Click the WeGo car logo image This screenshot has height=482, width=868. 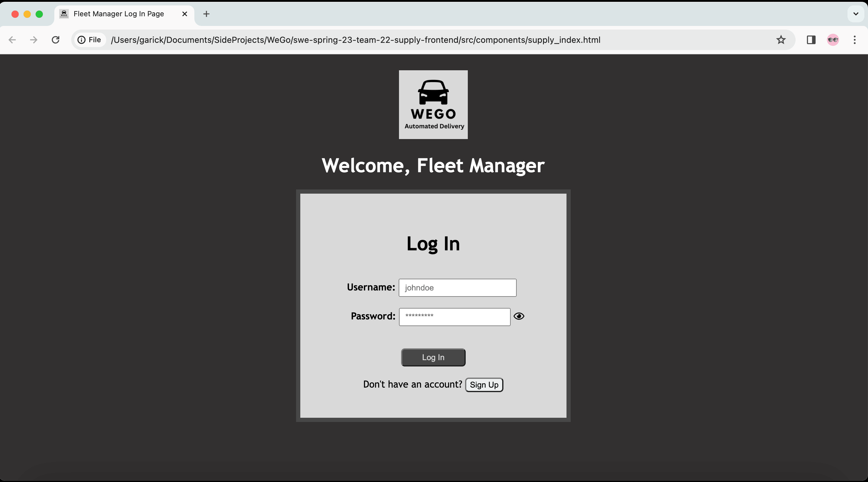(x=433, y=104)
